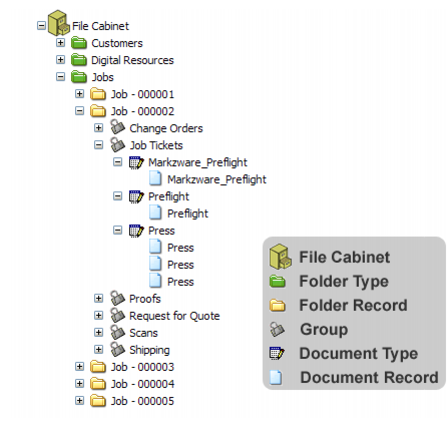Click the Change Orders group binder-clip icon
447x426 pixels.
[117, 127]
